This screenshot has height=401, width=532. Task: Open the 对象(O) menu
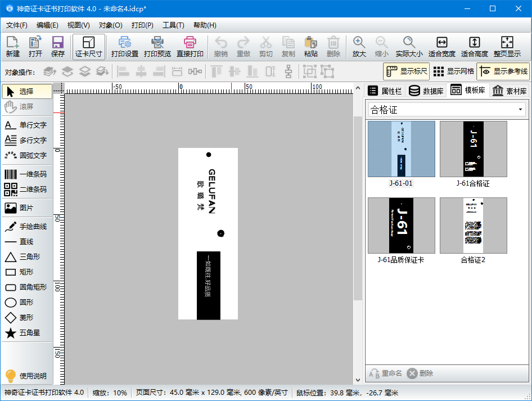(x=111, y=25)
